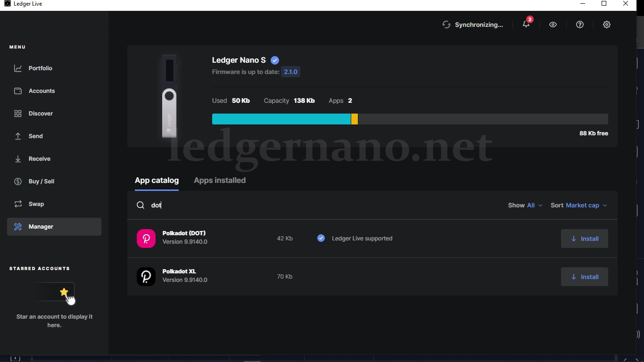Open notifications bell with 2 alerts
Viewport: 644px width, 362px height.
click(527, 24)
